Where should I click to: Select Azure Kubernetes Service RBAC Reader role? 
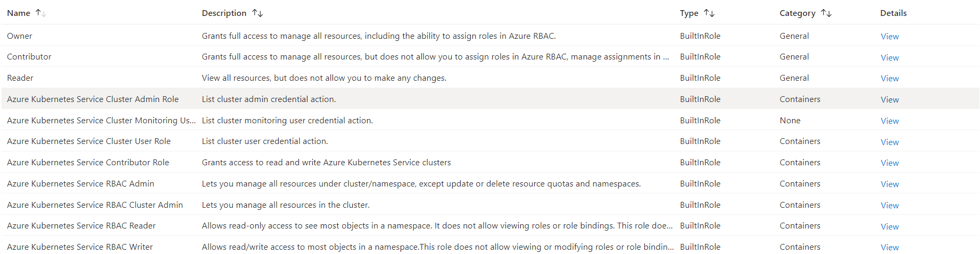pyautogui.click(x=81, y=226)
